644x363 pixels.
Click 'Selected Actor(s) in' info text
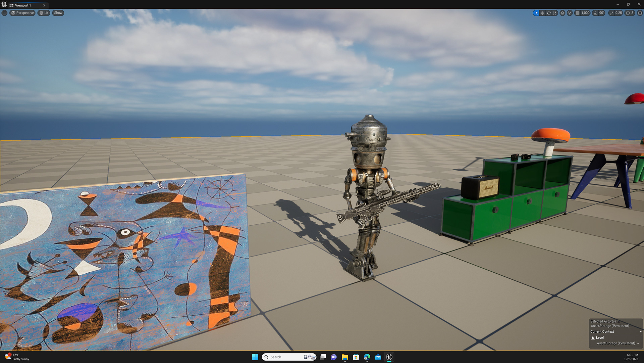point(605,321)
